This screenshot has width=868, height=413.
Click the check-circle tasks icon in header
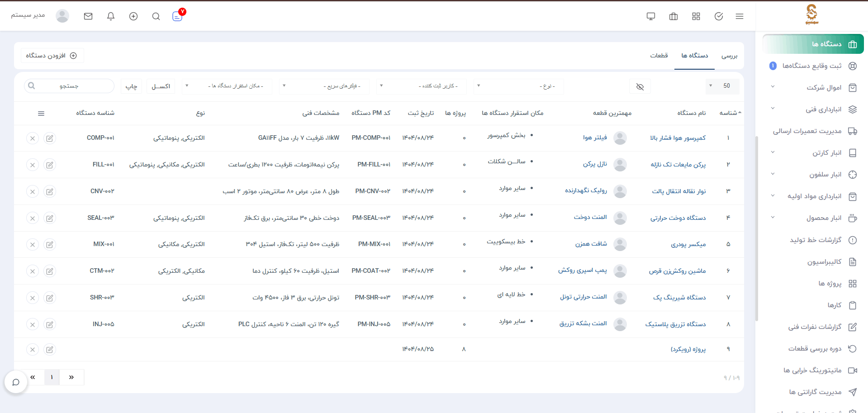coord(719,16)
